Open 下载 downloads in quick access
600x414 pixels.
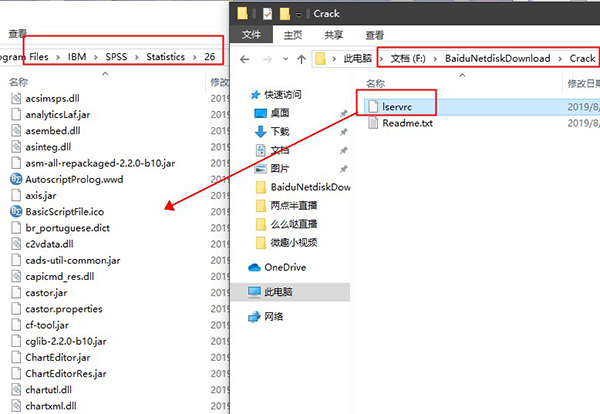coord(280,131)
